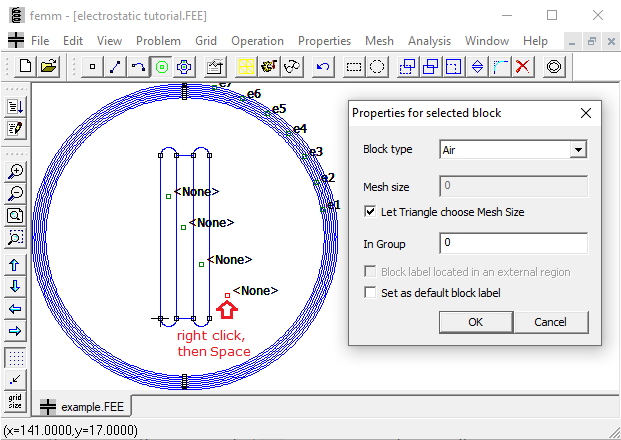Click the Open file folder icon
Screen dimensions: 621x440
(47, 67)
